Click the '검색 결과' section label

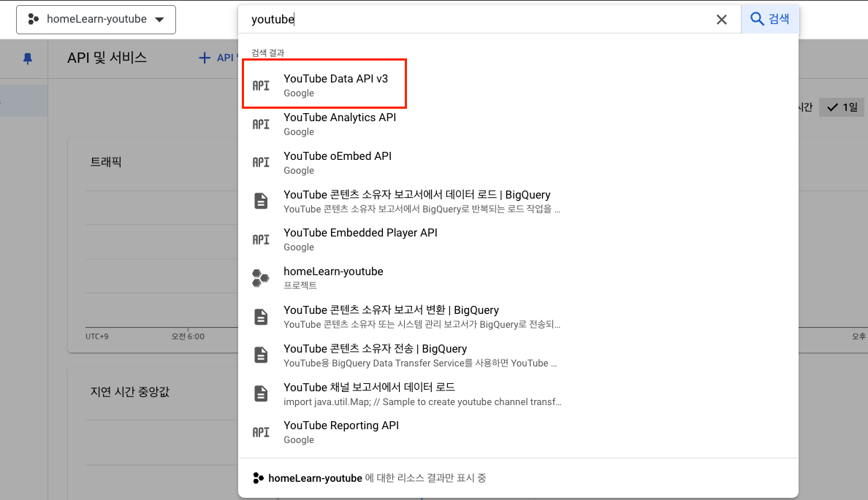tap(268, 53)
